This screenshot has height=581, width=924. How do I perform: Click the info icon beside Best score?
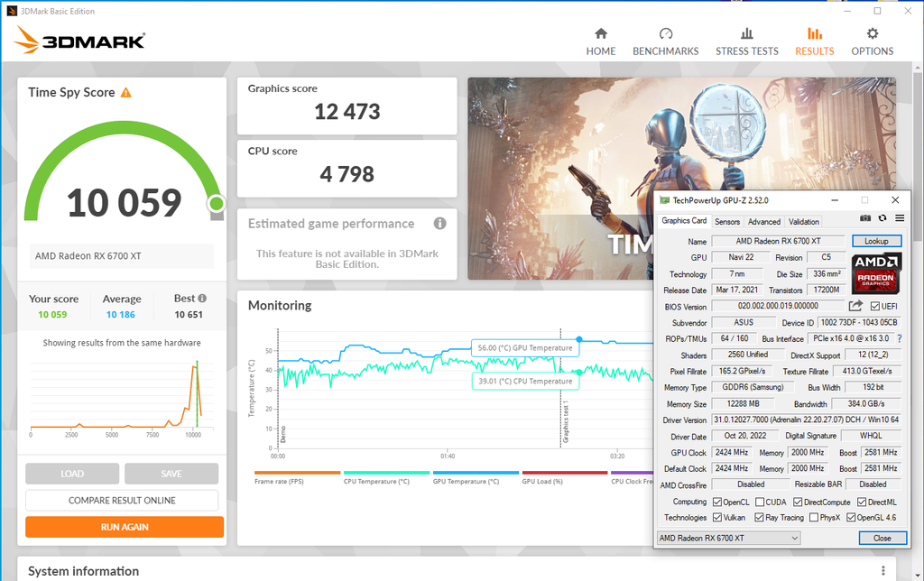[x=202, y=298]
